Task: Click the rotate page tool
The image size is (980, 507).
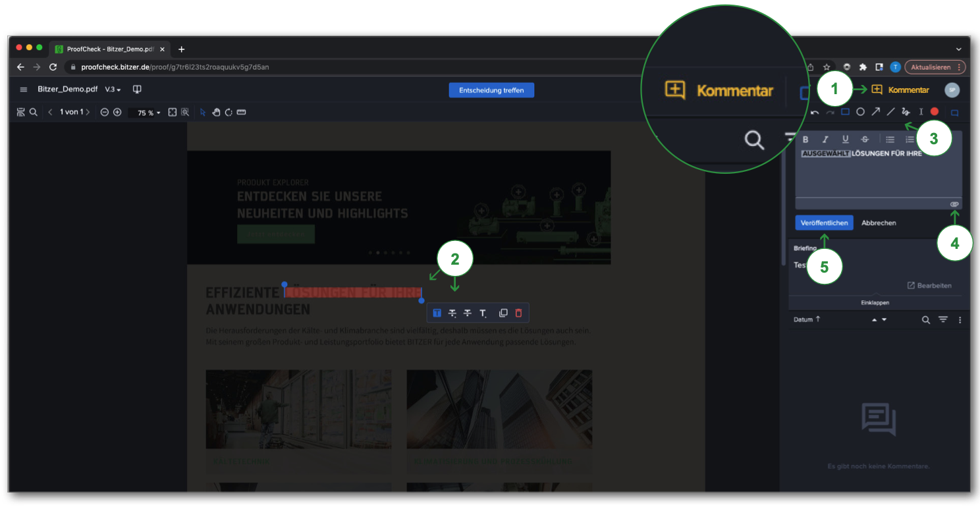Action: pos(229,113)
